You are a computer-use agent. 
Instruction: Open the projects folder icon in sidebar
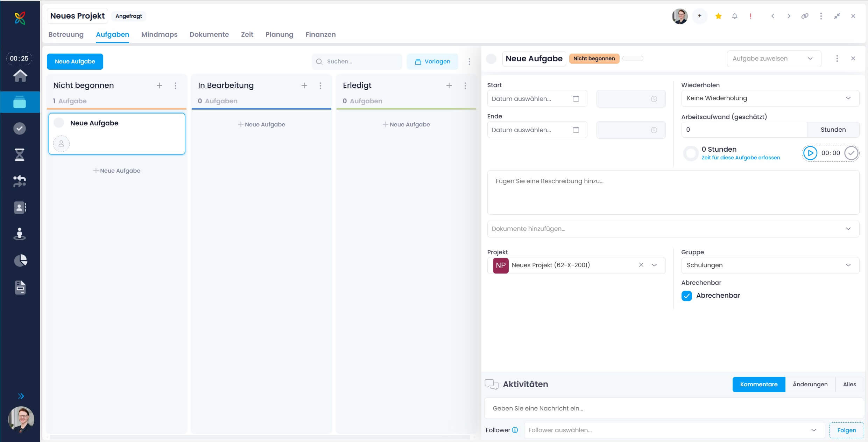[x=20, y=102]
